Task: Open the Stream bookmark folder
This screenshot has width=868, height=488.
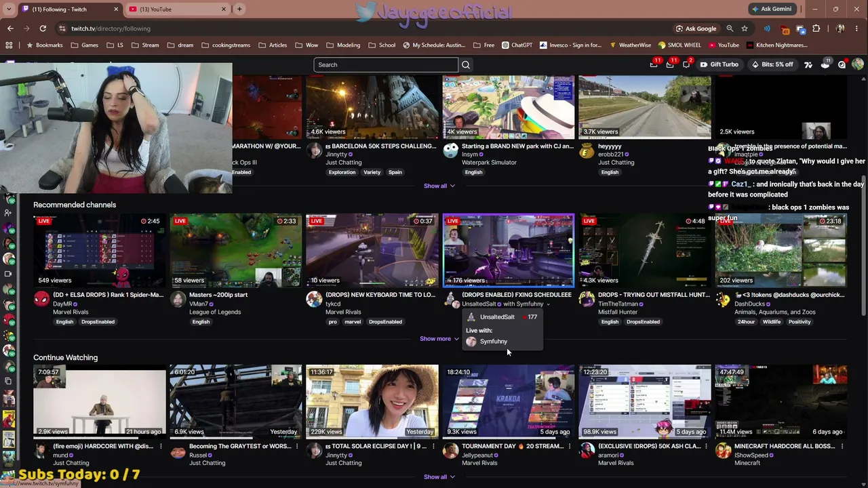Action: tap(145, 45)
